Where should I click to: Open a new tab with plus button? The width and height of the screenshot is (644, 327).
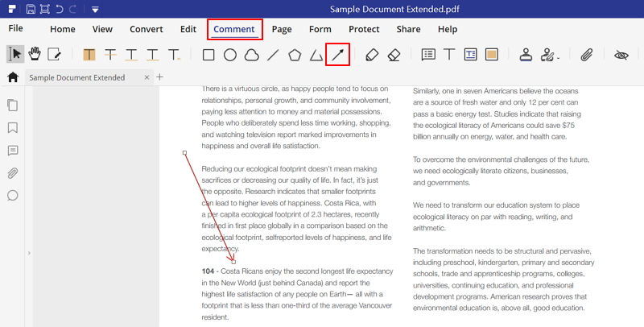point(159,77)
